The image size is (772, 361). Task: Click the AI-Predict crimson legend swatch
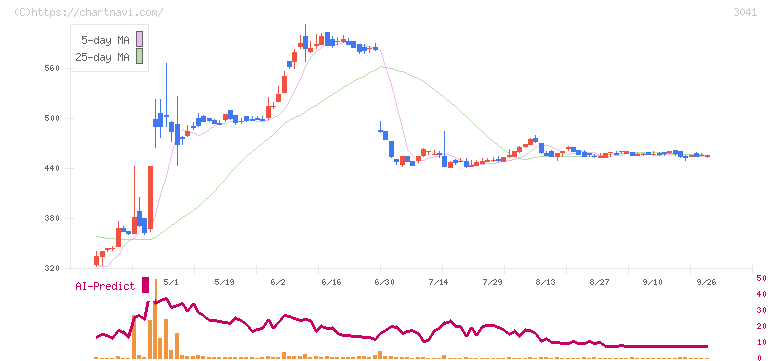145,285
